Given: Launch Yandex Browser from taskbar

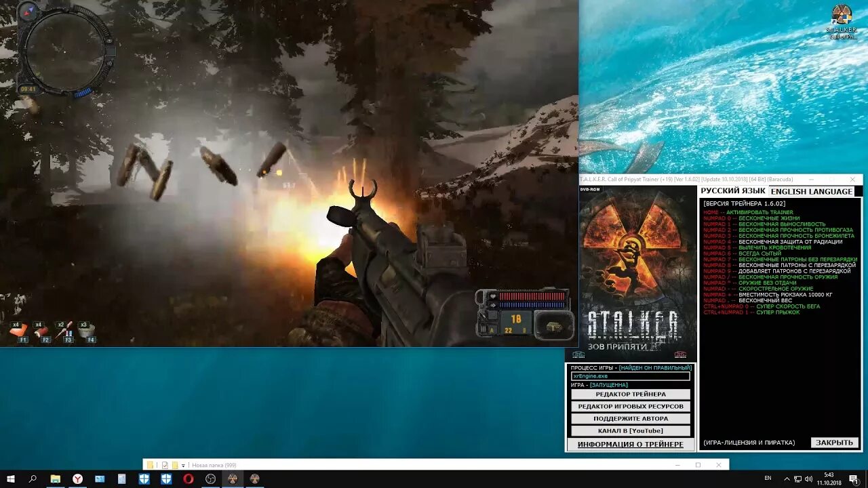Looking at the screenshot, I should point(78,479).
